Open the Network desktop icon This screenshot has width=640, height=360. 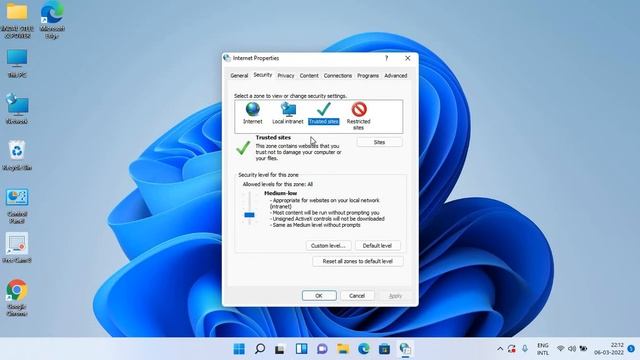point(17,109)
